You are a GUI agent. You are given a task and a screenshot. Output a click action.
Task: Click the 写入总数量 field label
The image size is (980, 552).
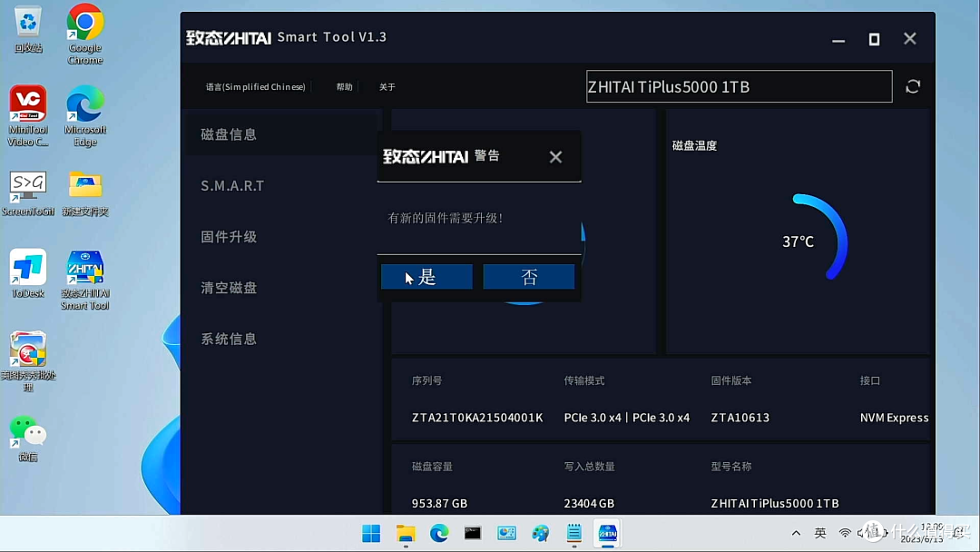tap(590, 467)
